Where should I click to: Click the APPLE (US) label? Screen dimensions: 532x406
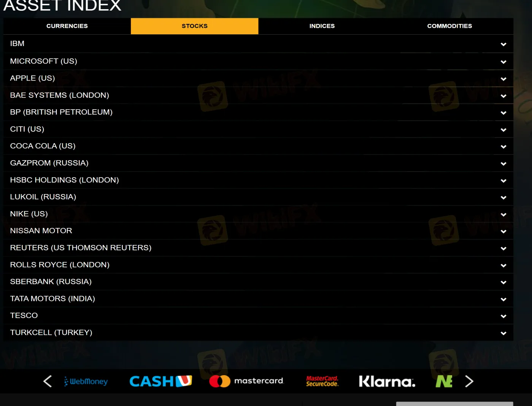coord(32,78)
